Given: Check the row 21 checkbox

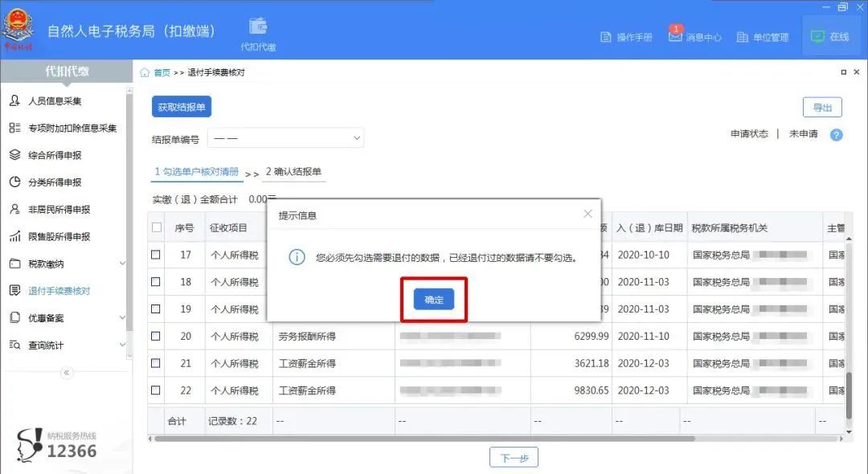Looking at the screenshot, I should pos(156,363).
